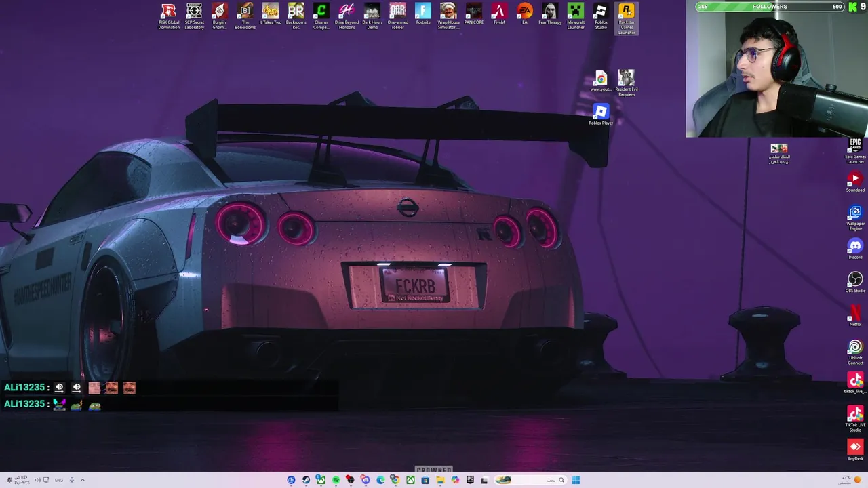868x488 pixels.
Task: Click Steam icon in the taskbar
Action: click(306, 480)
